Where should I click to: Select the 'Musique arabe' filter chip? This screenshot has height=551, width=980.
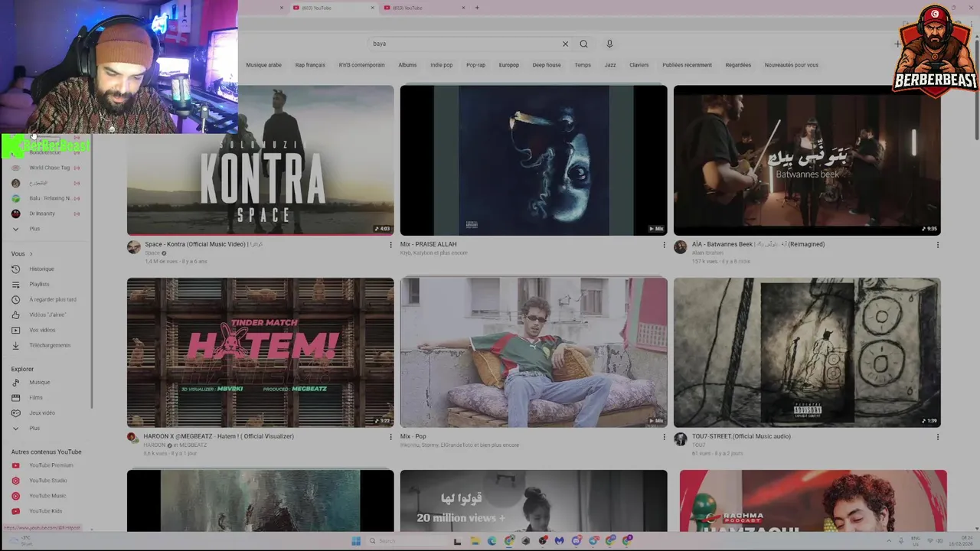(264, 65)
